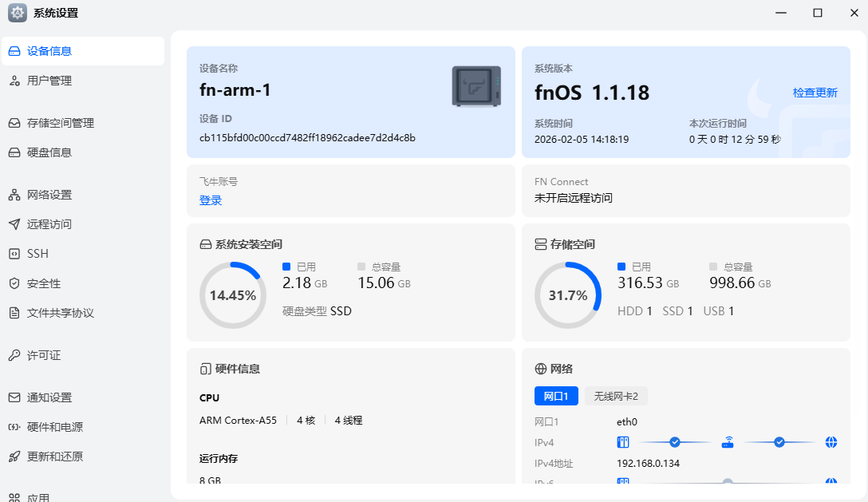Click the IPv4 router icon
The width and height of the screenshot is (868, 502).
728,442
